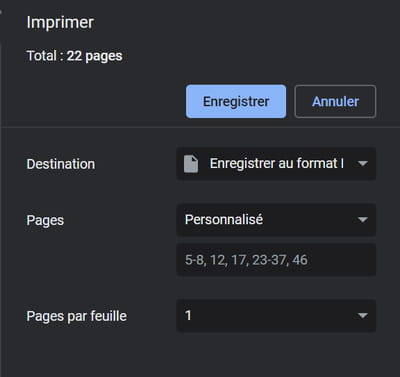Click the document icon in the Destination field
The height and width of the screenshot is (377, 400).
pos(191,164)
